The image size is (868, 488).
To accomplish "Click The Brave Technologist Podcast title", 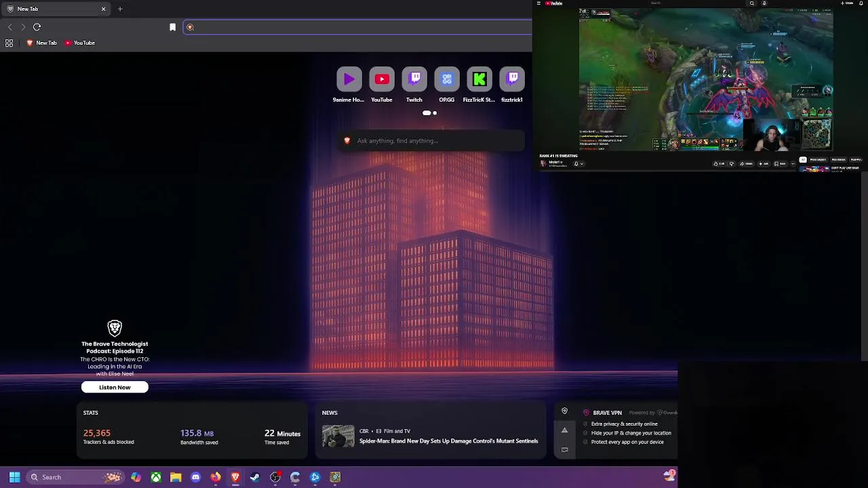I will pos(115,347).
